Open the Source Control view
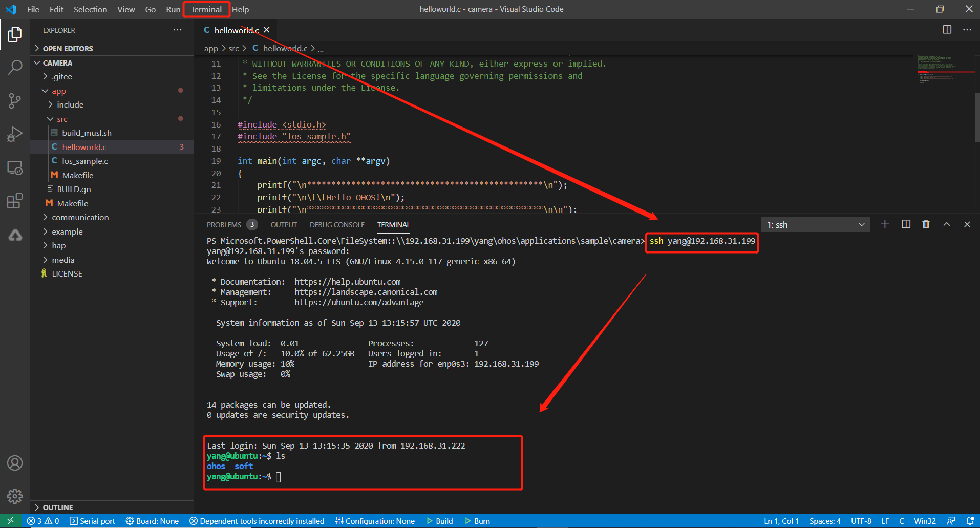Screen dimensions: 980x528 15,100
